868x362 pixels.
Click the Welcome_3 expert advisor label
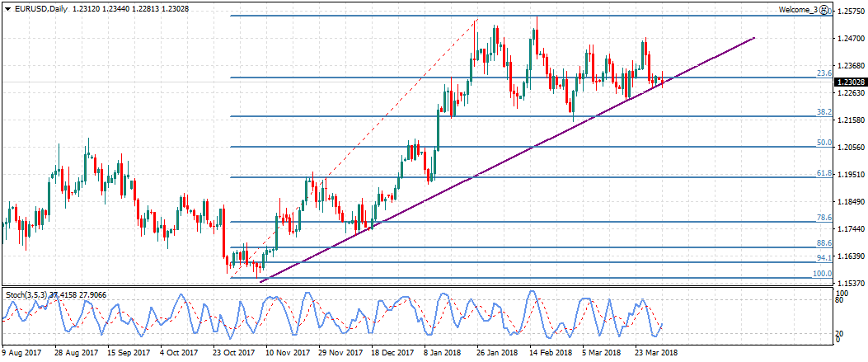point(798,10)
